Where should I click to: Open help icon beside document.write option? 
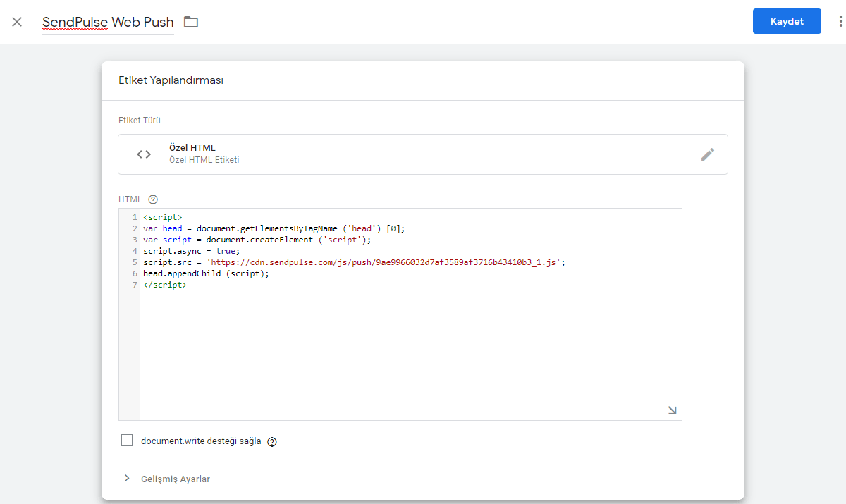click(x=272, y=442)
